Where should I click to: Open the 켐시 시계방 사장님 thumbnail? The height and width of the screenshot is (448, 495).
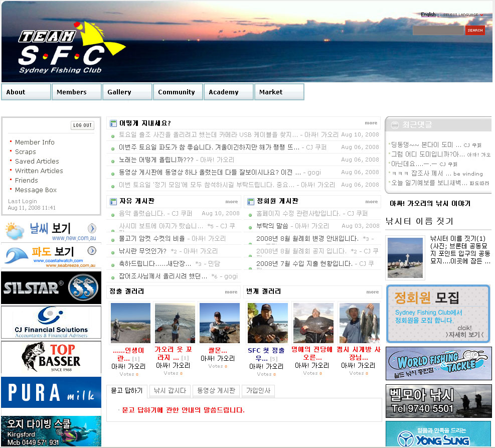(359, 323)
